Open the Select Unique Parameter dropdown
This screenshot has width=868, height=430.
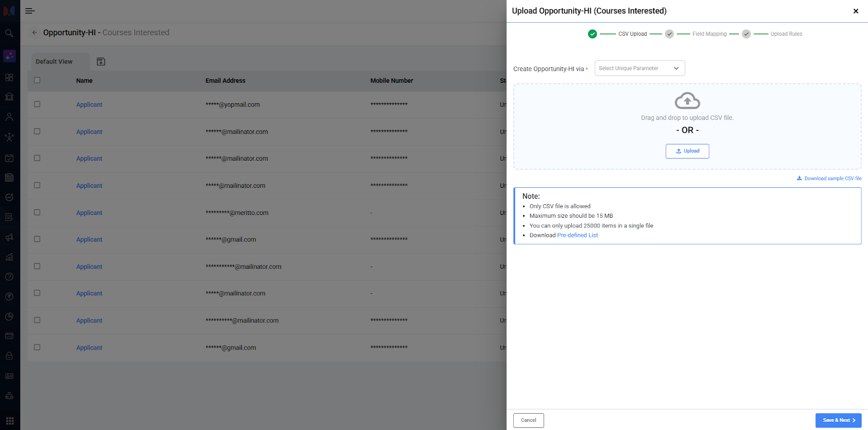[639, 68]
